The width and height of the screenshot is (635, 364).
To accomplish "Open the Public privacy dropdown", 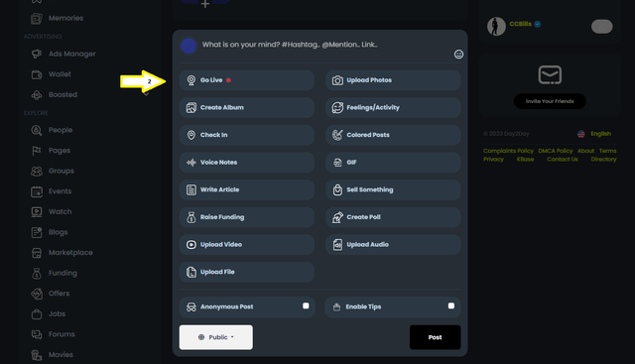I will tap(216, 337).
